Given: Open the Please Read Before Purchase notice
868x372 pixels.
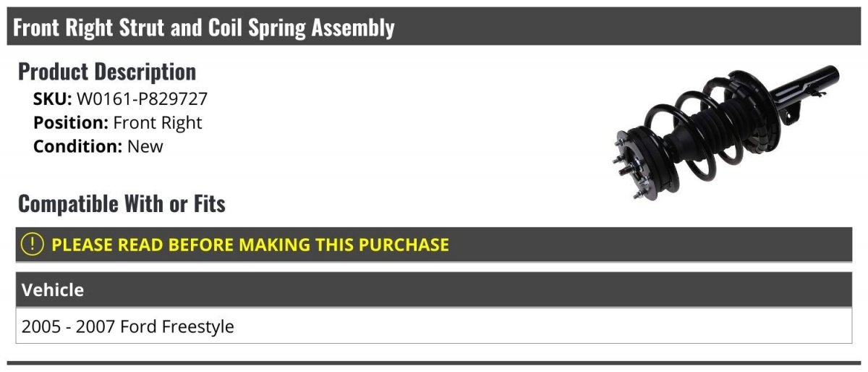Looking at the screenshot, I should (x=250, y=245).
